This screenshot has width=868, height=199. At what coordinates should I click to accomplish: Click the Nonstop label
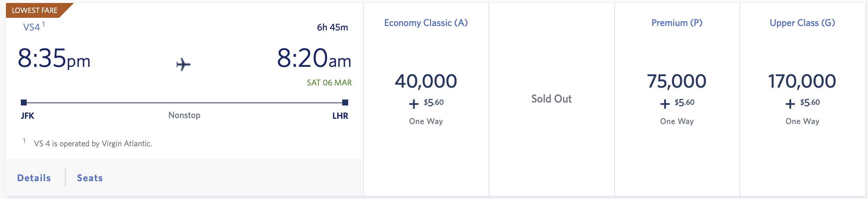184,115
